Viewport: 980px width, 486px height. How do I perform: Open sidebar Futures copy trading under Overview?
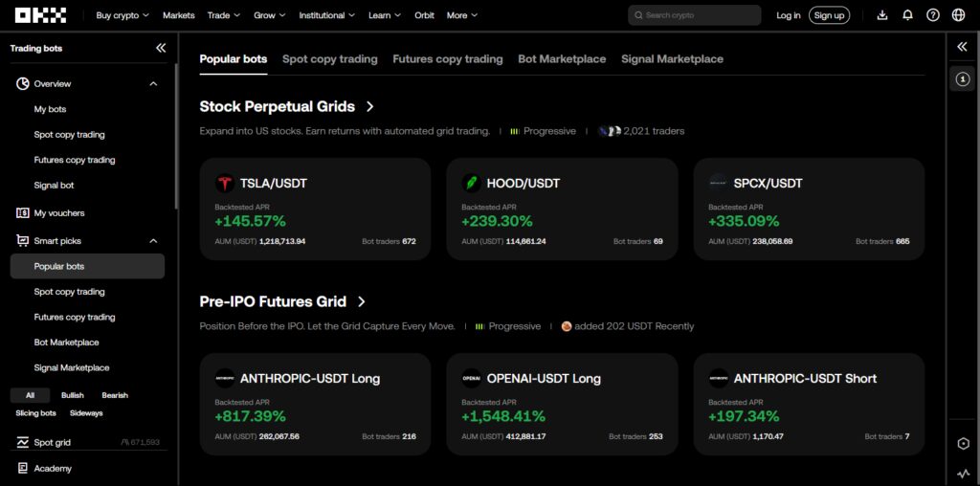(x=75, y=160)
